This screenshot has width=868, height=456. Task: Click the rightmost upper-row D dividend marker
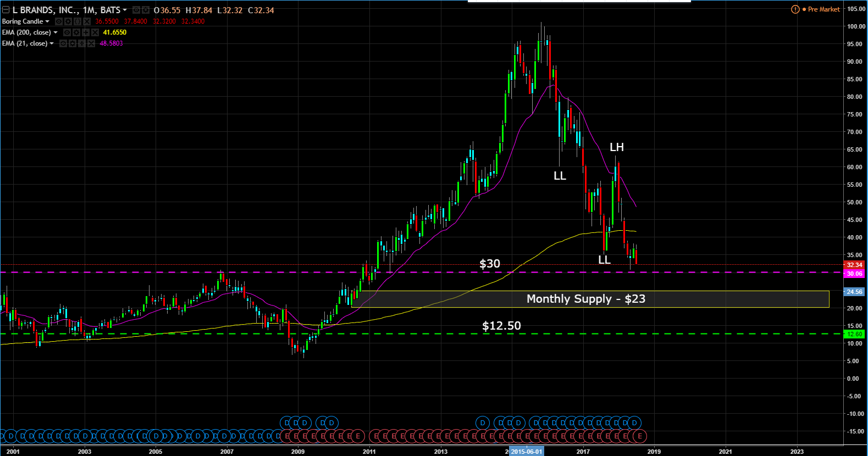pos(634,423)
